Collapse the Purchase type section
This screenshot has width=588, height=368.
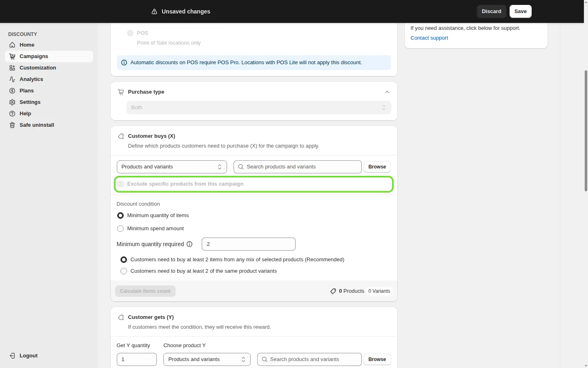387,92
